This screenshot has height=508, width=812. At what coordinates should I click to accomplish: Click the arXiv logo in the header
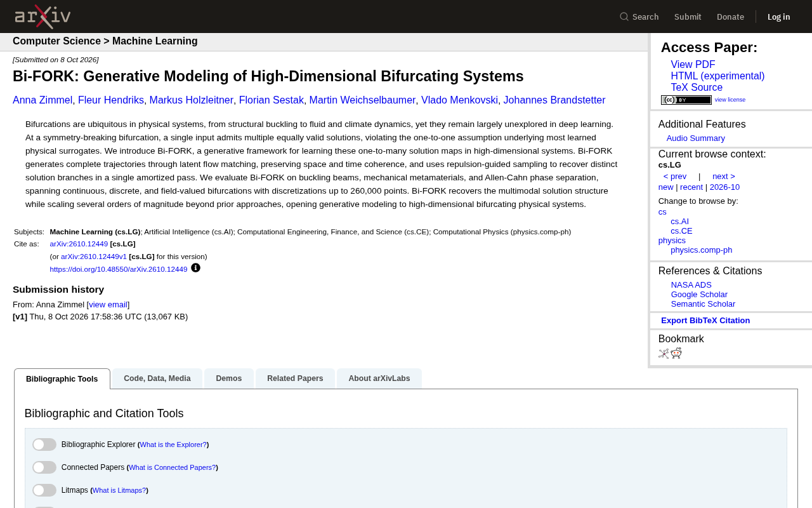coord(43,17)
